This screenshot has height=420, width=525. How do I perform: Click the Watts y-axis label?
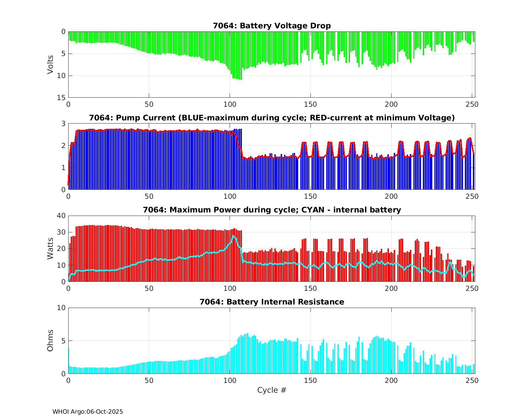coord(50,248)
